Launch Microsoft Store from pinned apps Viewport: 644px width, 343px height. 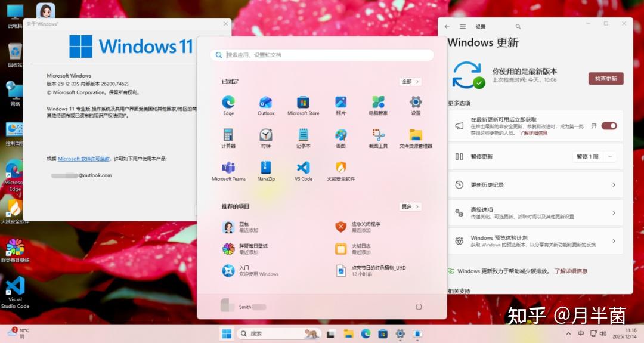(303, 105)
